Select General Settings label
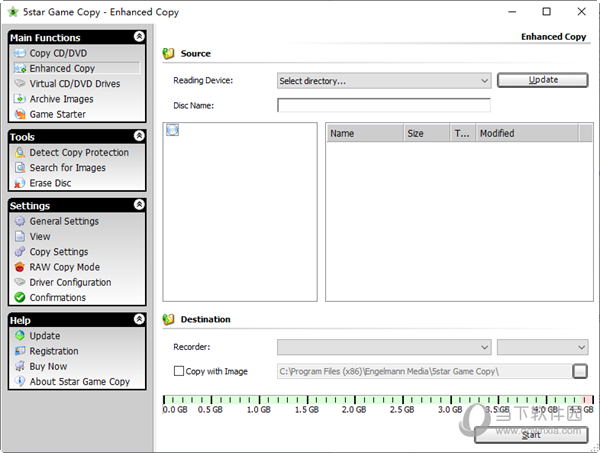This screenshot has height=453, width=600. (64, 222)
